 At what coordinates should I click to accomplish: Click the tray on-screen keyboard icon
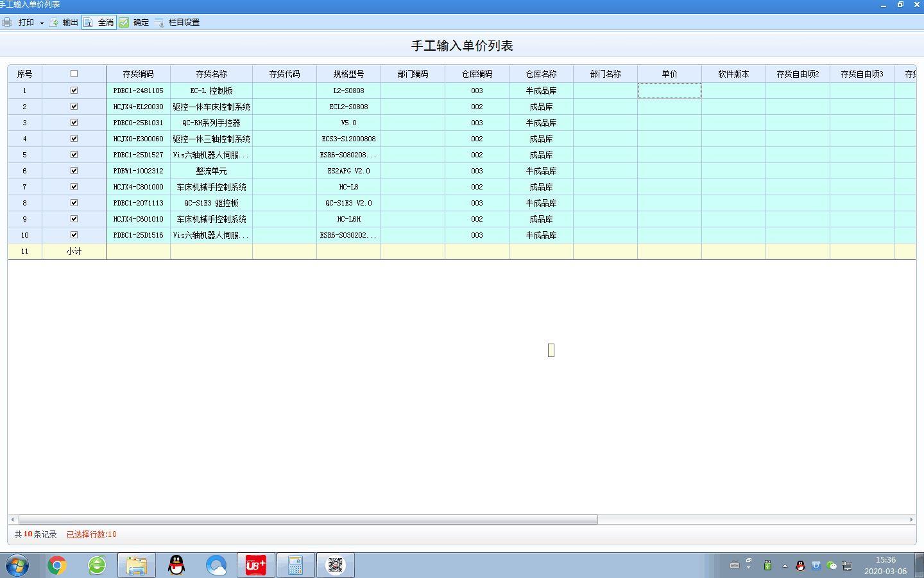point(735,566)
